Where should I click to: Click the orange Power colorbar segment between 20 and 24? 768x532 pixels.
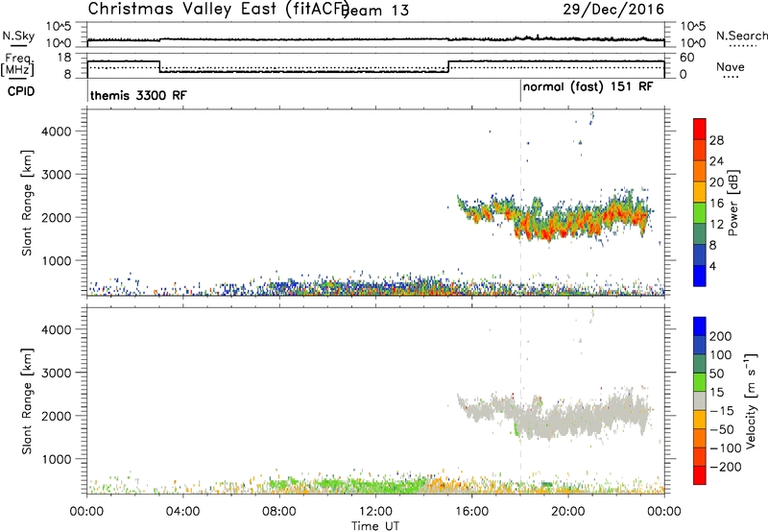(700, 171)
